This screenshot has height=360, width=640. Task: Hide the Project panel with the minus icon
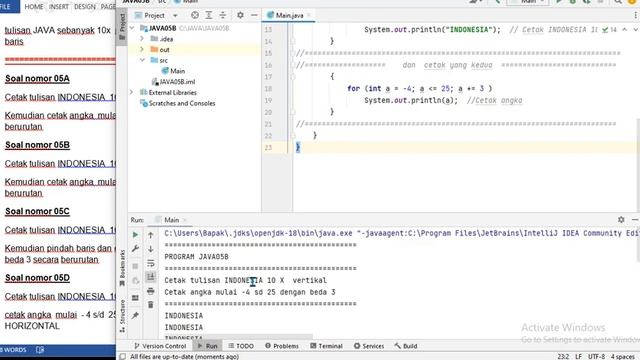coord(254,15)
